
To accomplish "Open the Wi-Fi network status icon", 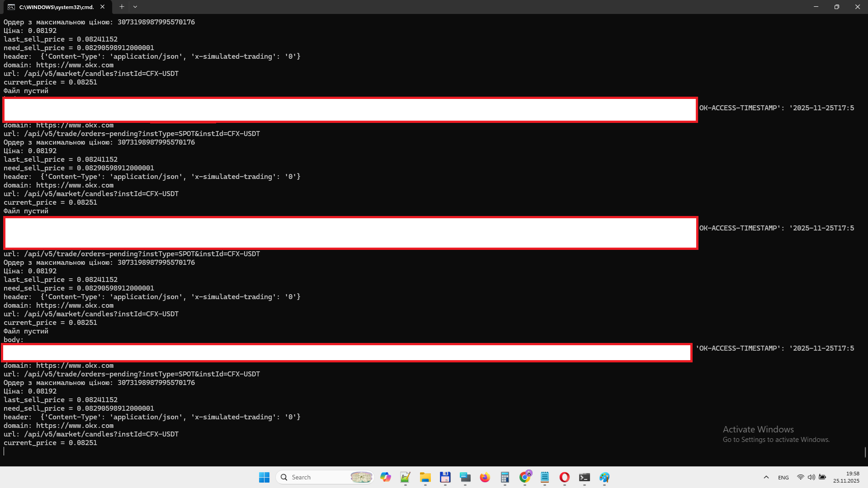I will 800,477.
